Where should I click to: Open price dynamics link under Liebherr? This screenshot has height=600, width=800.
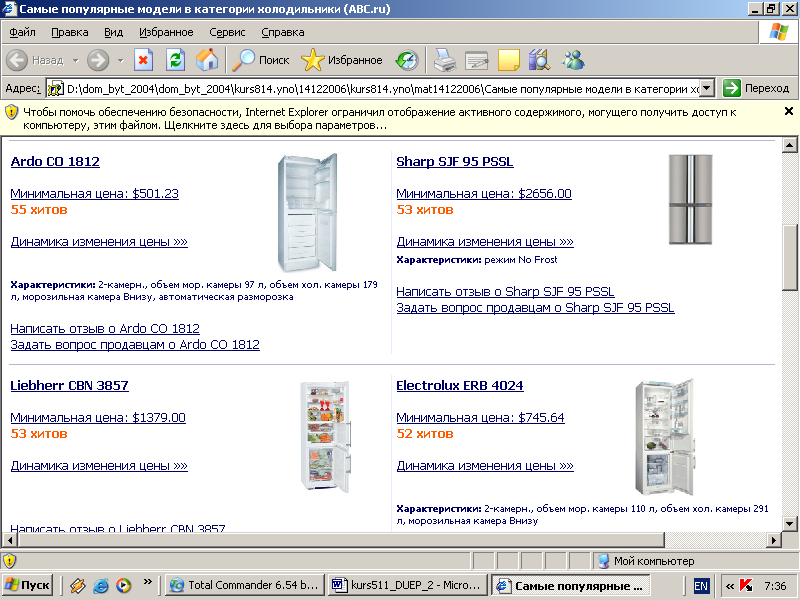pyautogui.click(x=99, y=465)
